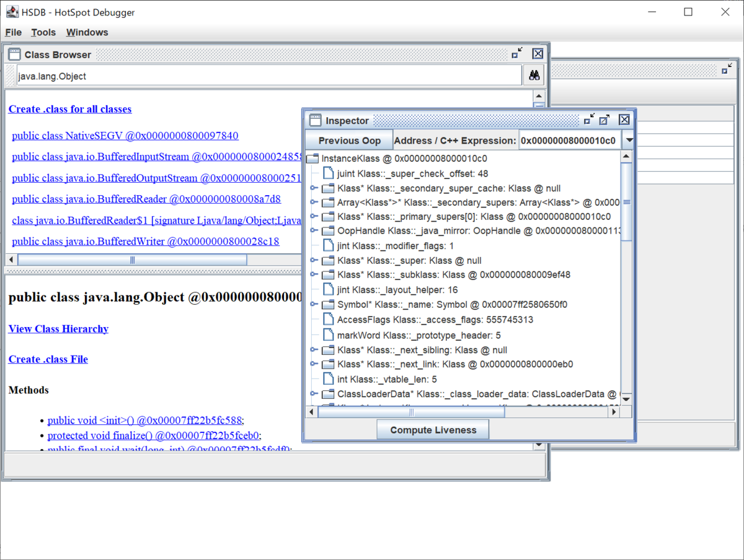This screenshot has height=560, width=744.
Task: Select the InstanceKlass @ 0x00000008000010c0 root row
Action: pos(404,159)
